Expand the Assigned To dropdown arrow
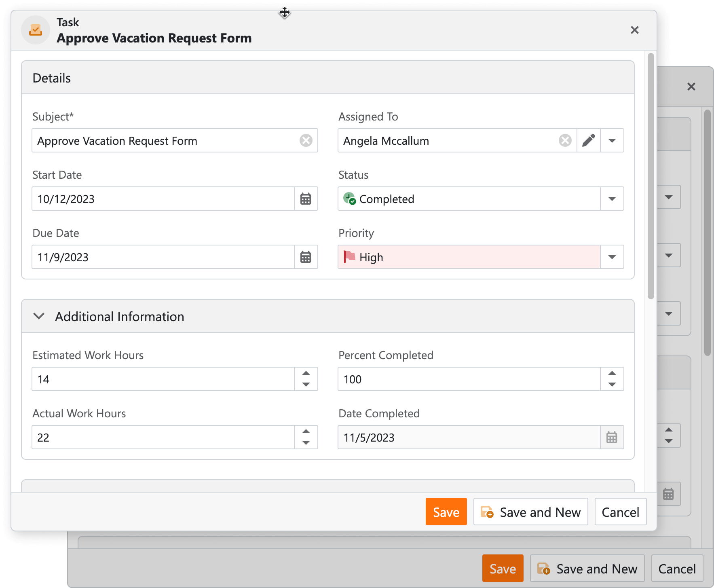This screenshot has width=714, height=588. [x=612, y=140]
